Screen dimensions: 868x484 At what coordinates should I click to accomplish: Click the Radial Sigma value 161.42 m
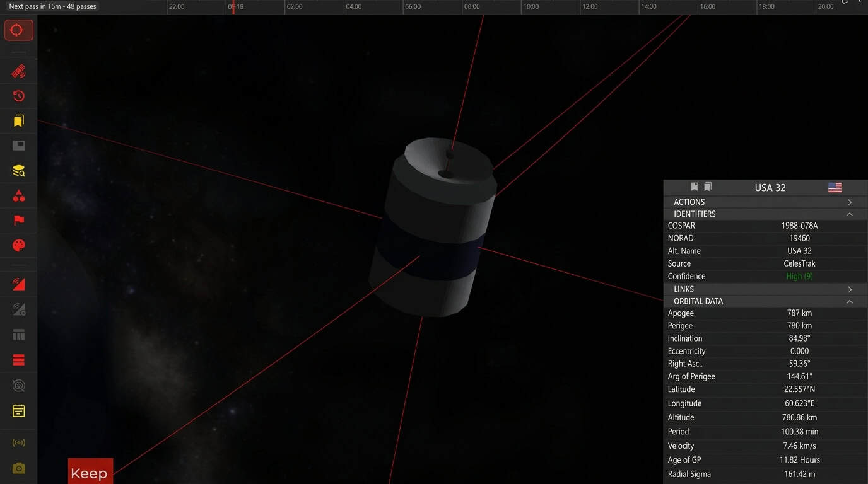click(x=799, y=474)
